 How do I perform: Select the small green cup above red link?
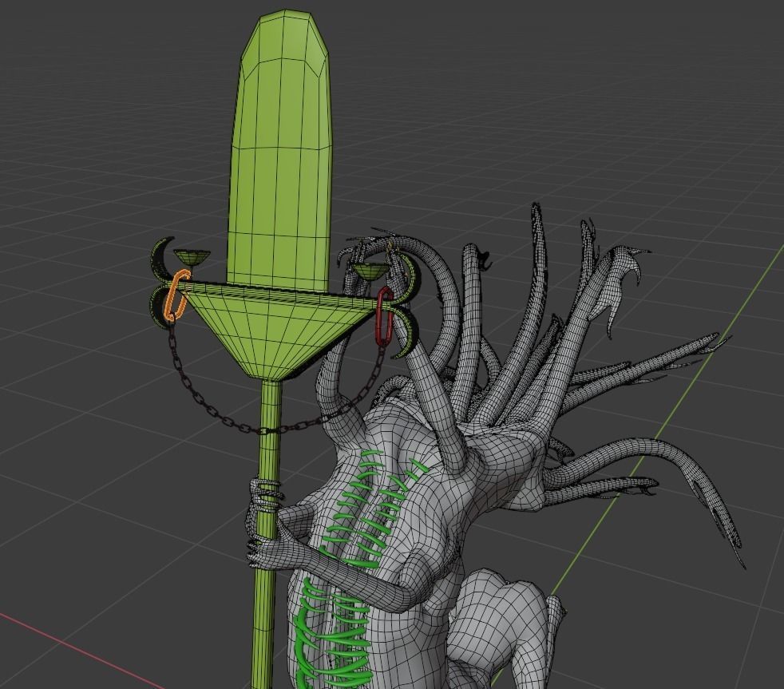pyautogui.click(x=370, y=272)
